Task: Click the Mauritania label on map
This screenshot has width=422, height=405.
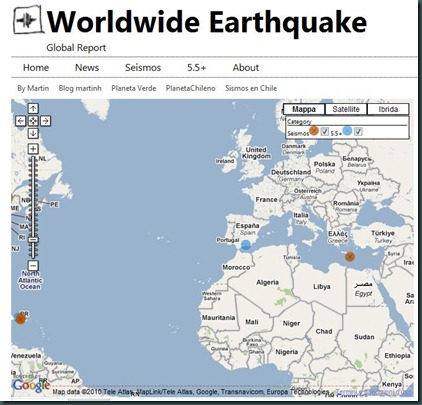Action: [218, 318]
